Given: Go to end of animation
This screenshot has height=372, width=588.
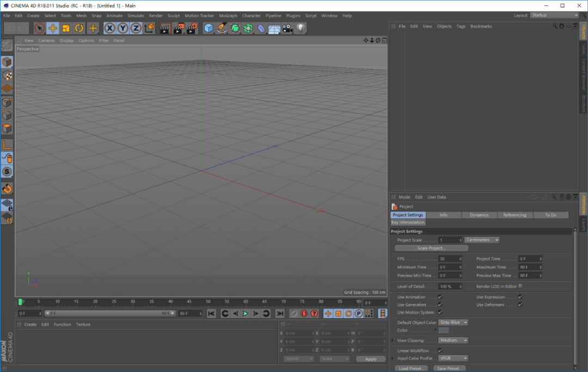Looking at the screenshot, I should (x=280, y=314).
